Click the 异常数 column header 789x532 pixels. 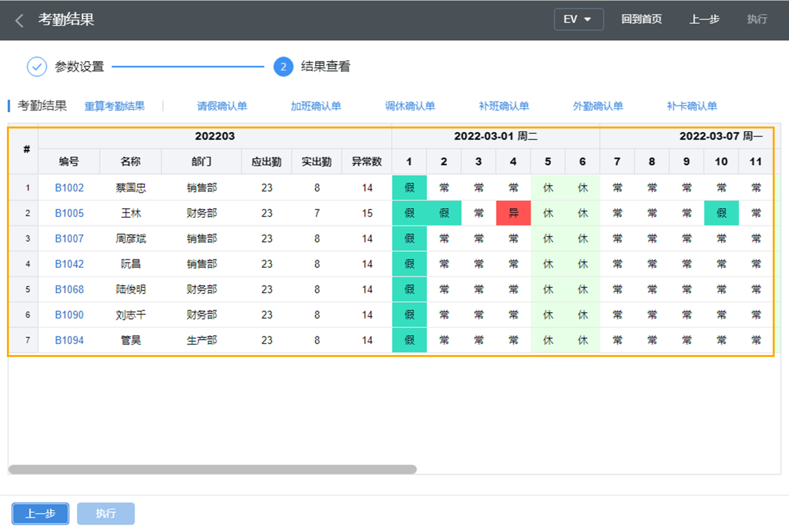(367, 162)
